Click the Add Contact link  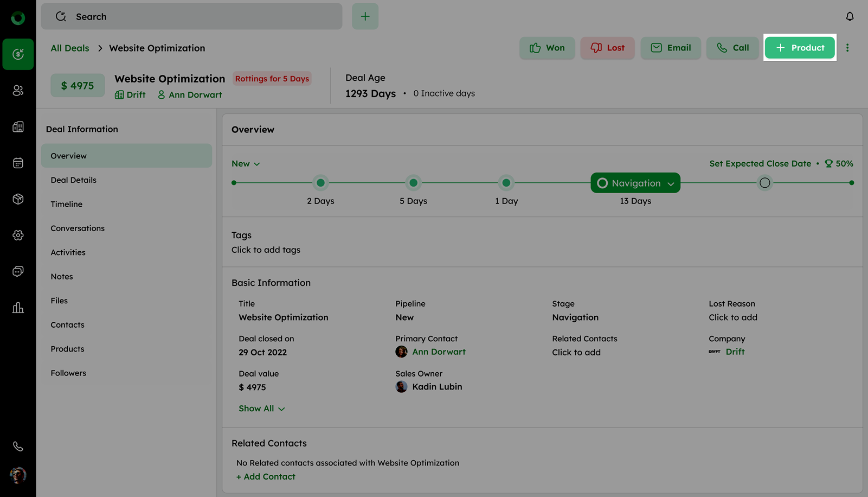pyautogui.click(x=266, y=476)
